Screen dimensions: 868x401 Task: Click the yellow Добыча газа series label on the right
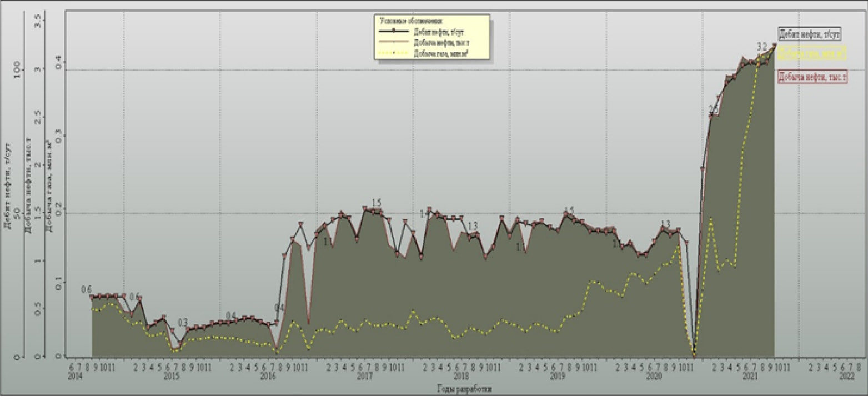tap(811, 53)
